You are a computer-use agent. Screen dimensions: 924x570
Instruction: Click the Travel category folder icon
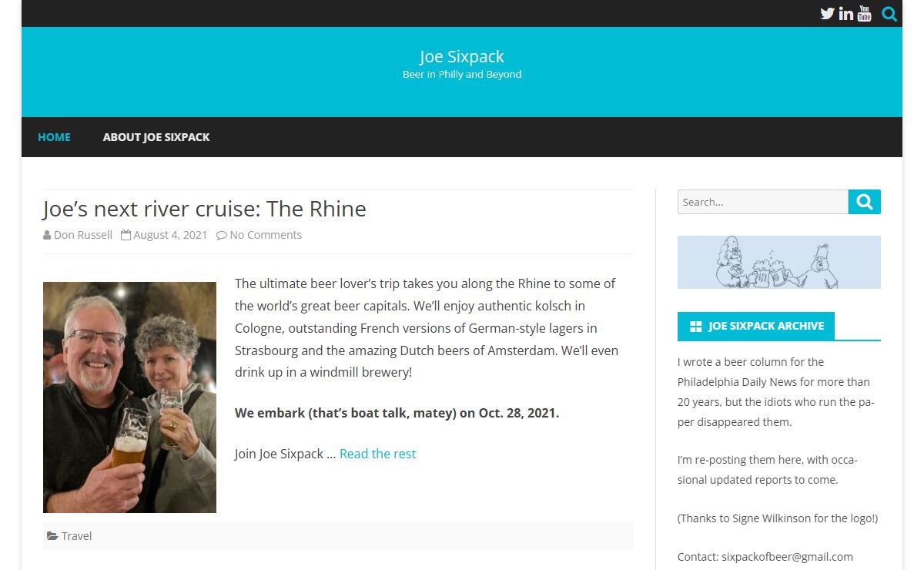(52, 536)
